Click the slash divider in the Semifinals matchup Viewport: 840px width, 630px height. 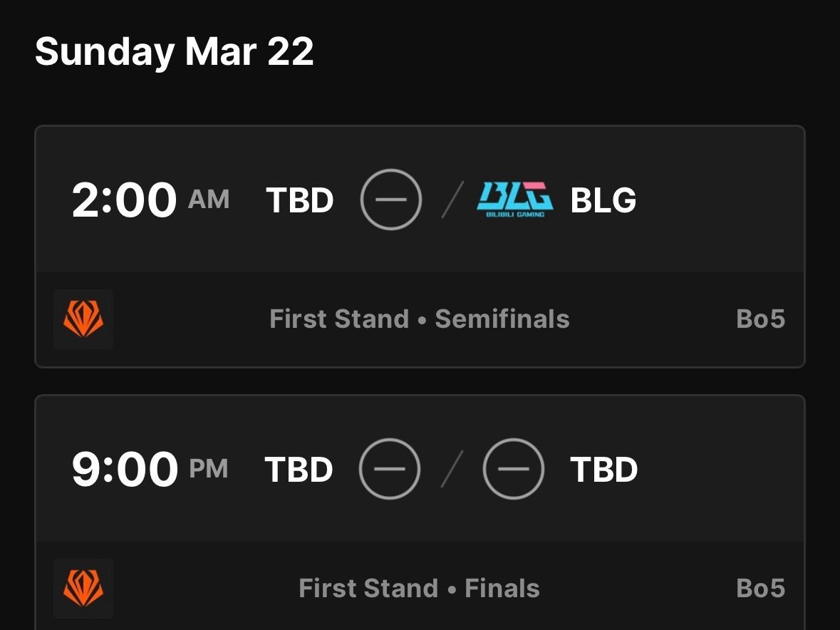click(452, 200)
